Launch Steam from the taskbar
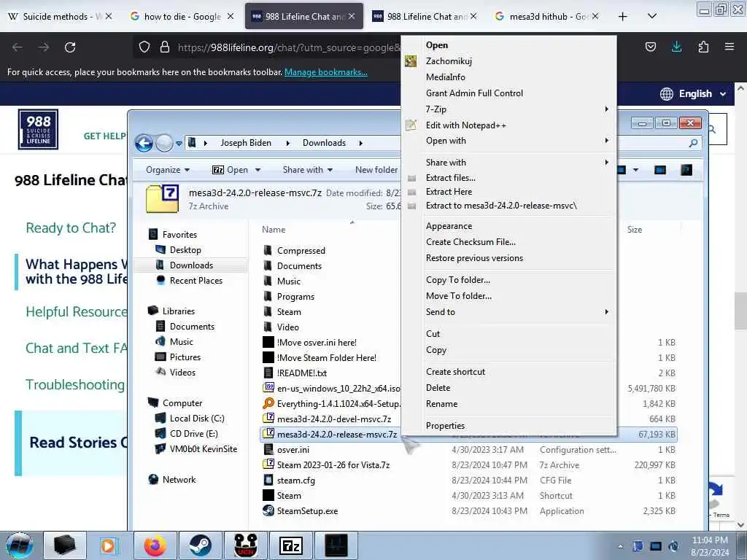Viewport: 747px width, 560px height. coord(201,545)
